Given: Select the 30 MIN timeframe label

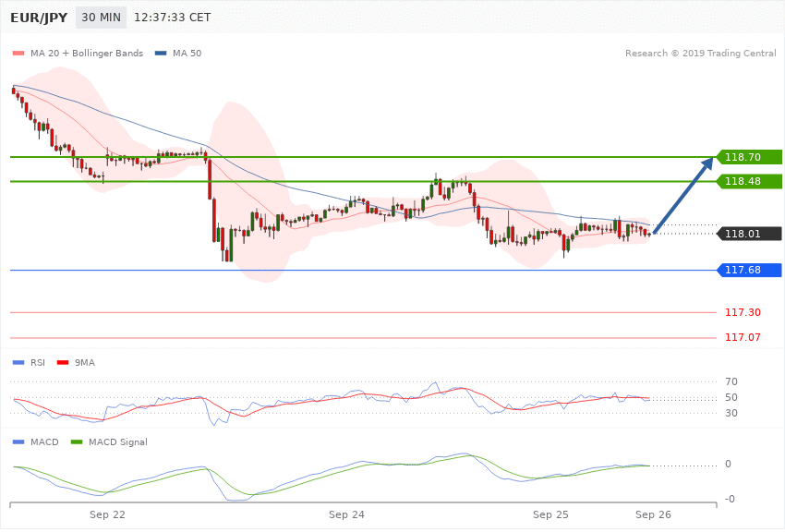Looking at the screenshot, I should point(102,18).
